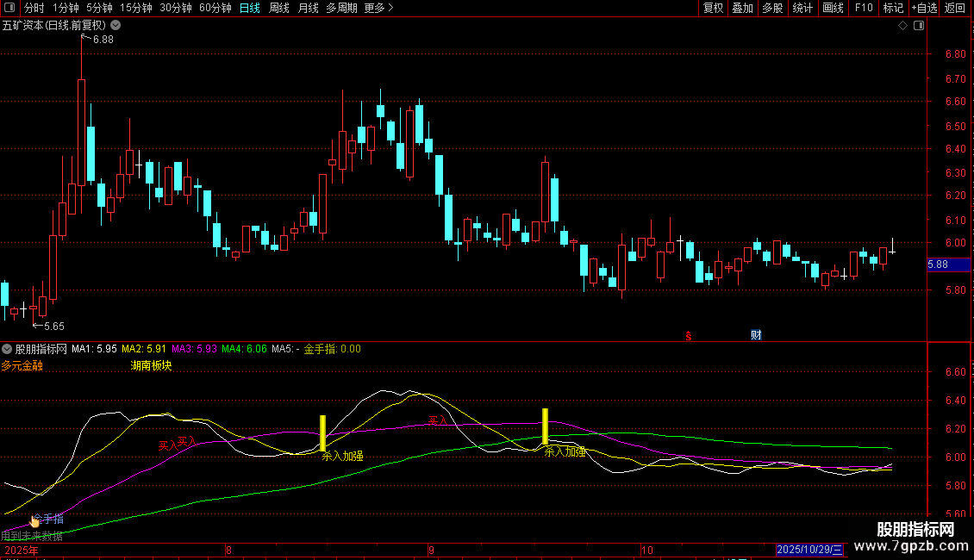Expand the 更多 timeframes menu

pos(378,8)
